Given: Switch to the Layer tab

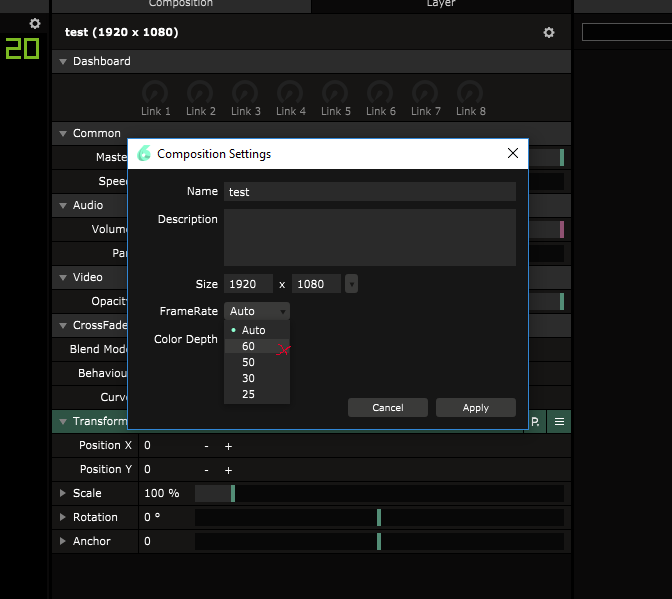Looking at the screenshot, I should pyautogui.click(x=441, y=5).
